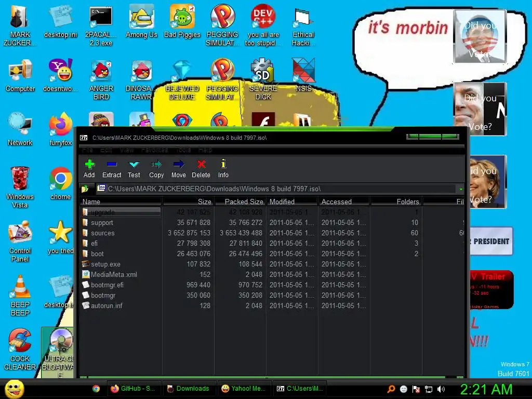Click the Add toolbar button in 7-Zip

click(89, 169)
